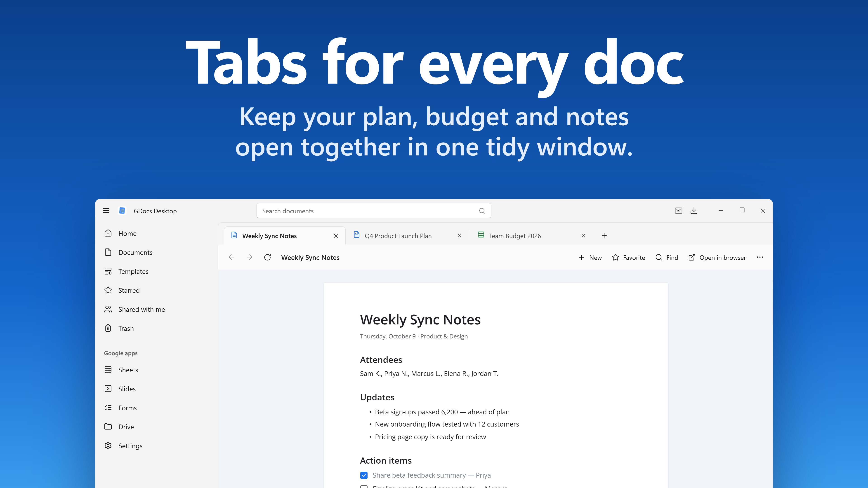Close the Weekly Sync Notes tab
This screenshot has height=488, width=868.
tap(336, 236)
